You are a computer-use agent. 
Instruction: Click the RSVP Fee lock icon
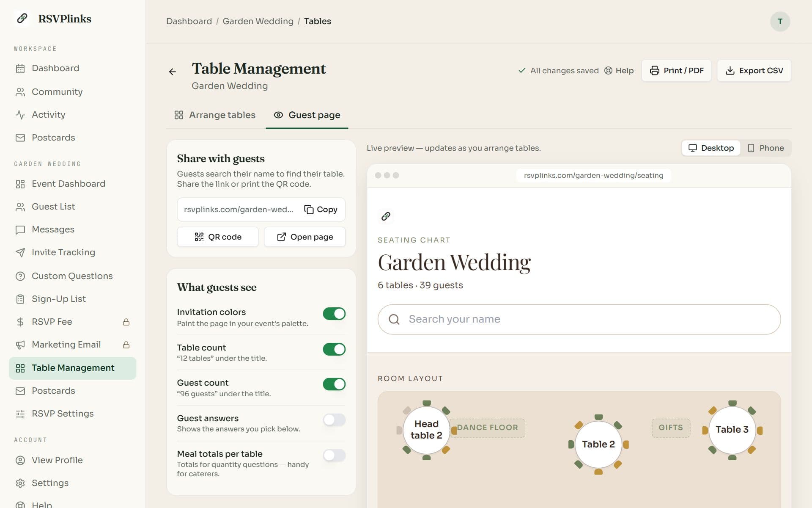(126, 322)
